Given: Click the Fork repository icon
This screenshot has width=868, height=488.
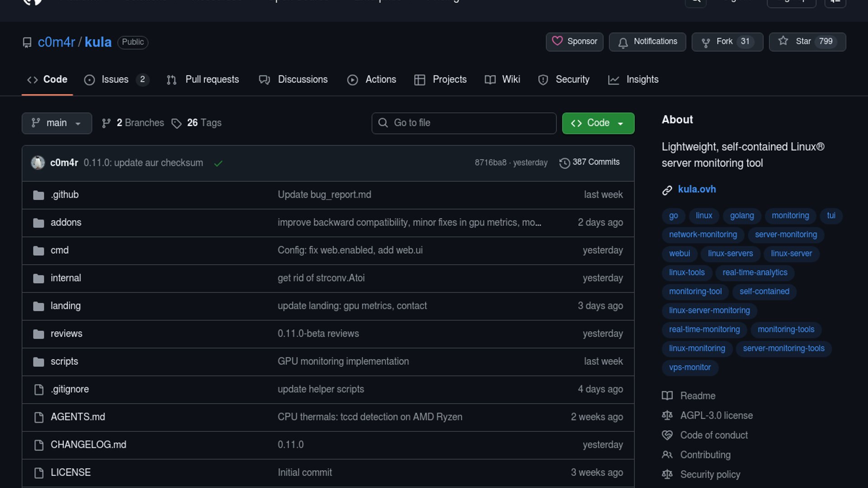Looking at the screenshot, I should coord(705,42).
